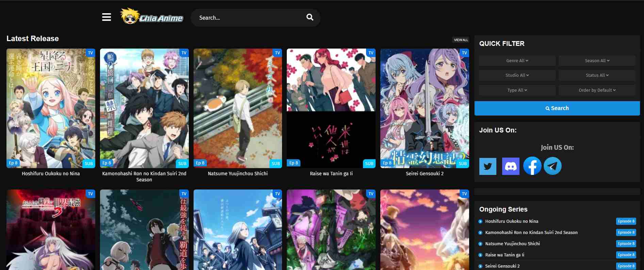Click the Chia Anime logo
Viewport: 644px width, 270px height.
click(x=152, y=17)
